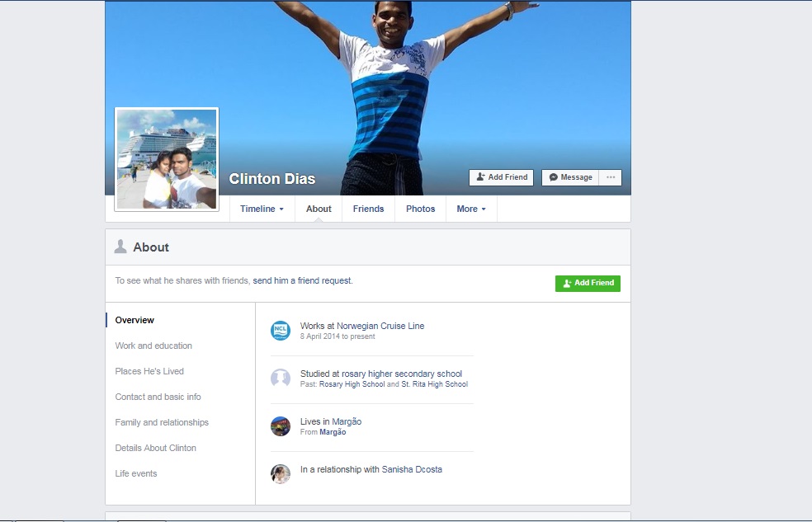812x522 pixels.
Task: Click the school icon beside rosary higher secondary
Action: point(281,379)
